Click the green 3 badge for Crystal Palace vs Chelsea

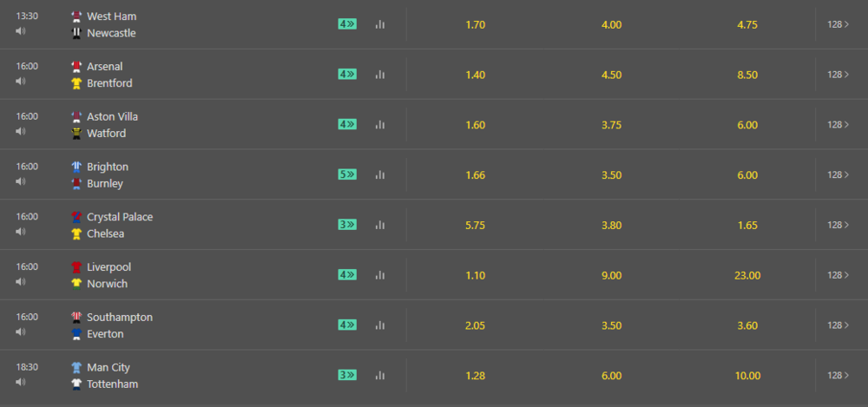point(347,225)
